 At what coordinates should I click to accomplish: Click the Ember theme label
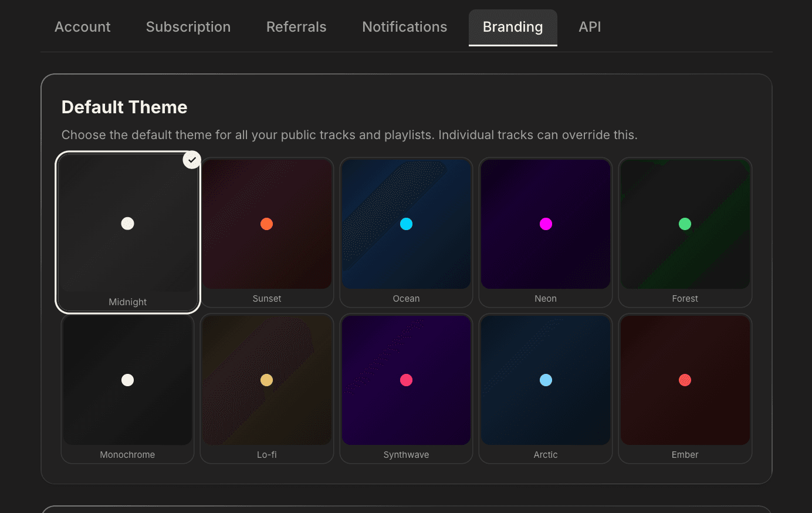pyautogui.click(x=685, y=454)
